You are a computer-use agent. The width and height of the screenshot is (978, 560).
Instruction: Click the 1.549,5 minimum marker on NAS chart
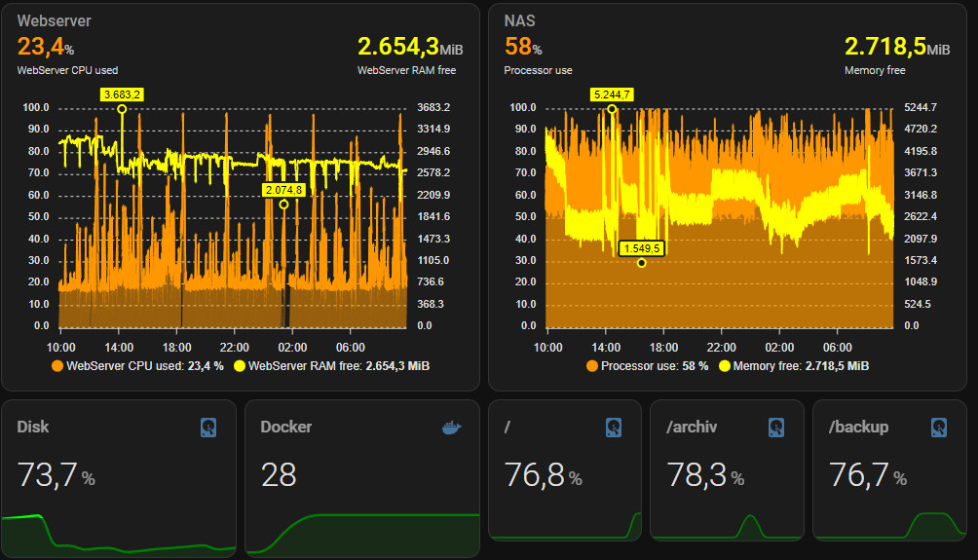tap(641, 263)
